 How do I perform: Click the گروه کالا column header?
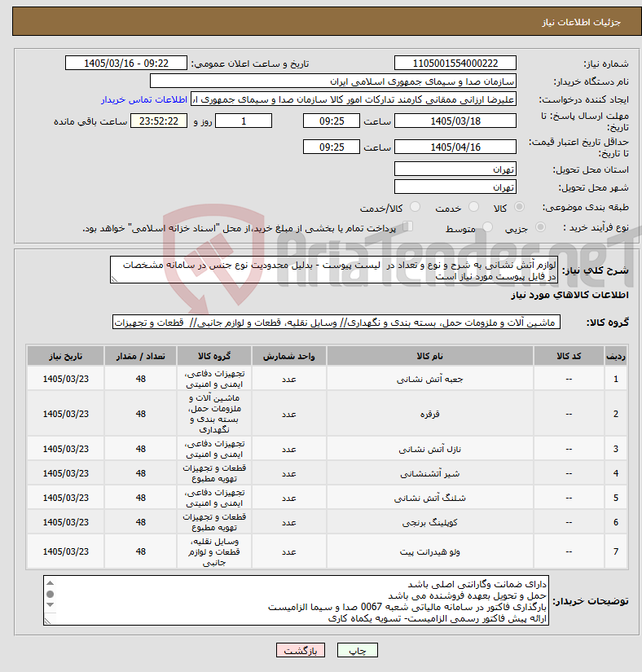(x=213, y=356)
